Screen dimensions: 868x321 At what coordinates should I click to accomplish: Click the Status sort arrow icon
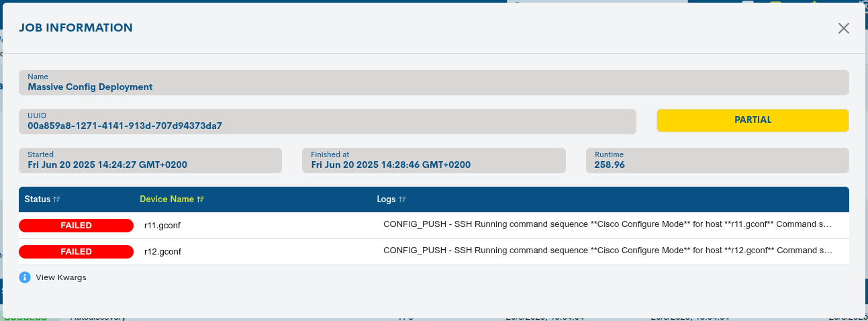(57, 199)
